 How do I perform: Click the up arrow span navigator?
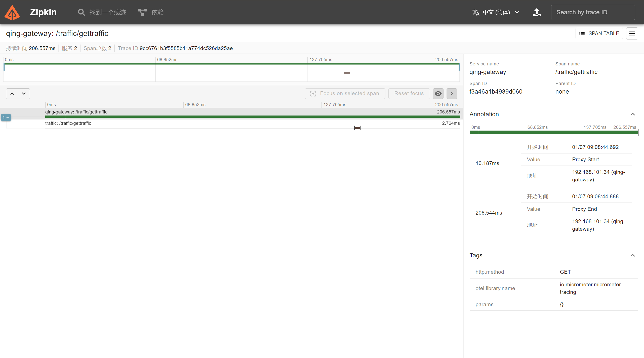[x=12, y=94]
